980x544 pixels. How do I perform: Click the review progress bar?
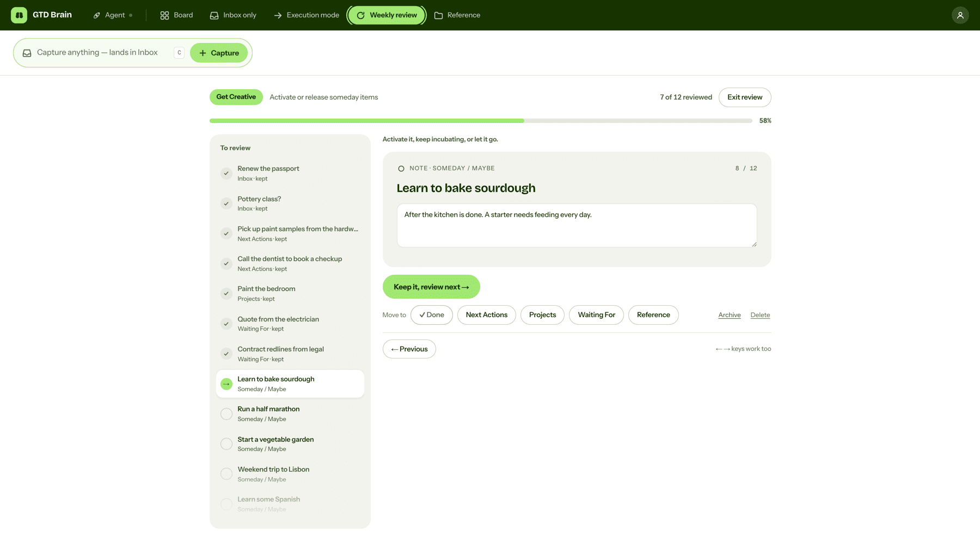tap(481, 121)
